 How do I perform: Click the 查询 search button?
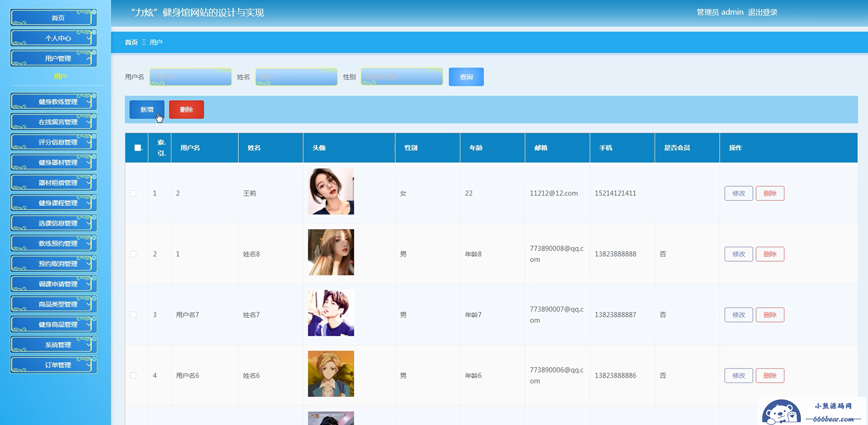click(466, 77)
